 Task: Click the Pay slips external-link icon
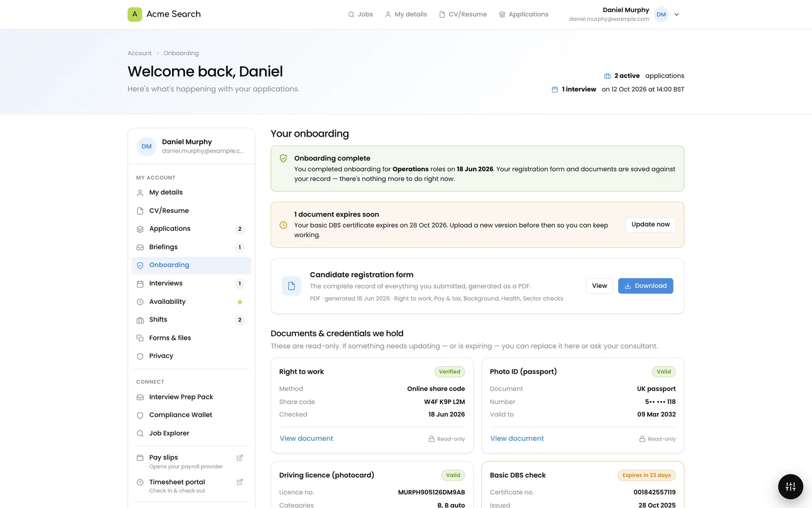240,458
